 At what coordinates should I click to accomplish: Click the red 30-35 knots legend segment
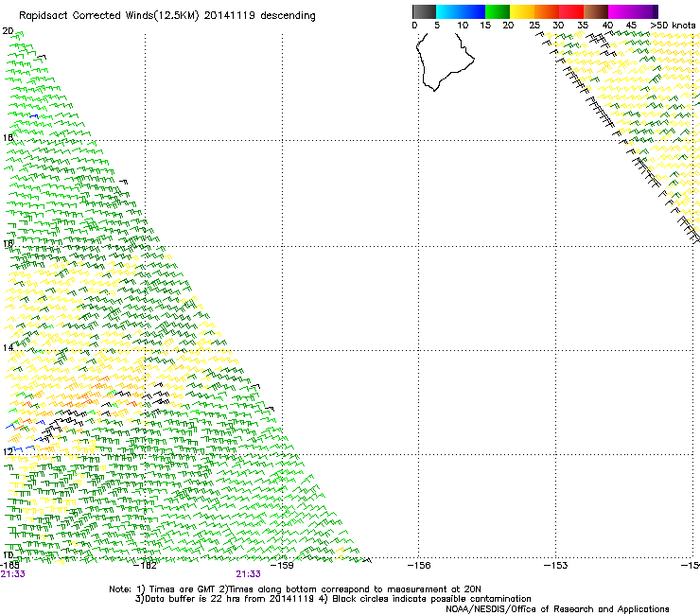tap(571, 11)
